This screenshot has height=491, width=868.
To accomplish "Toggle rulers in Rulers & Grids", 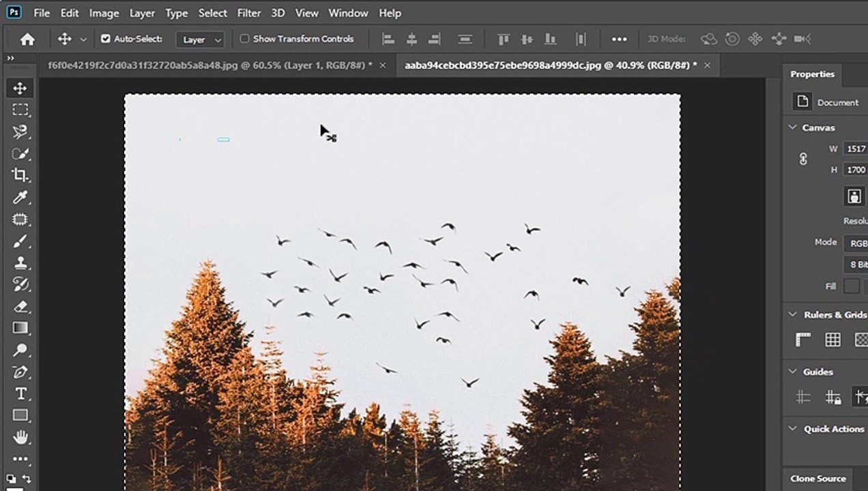I will (x=803, y=340).
